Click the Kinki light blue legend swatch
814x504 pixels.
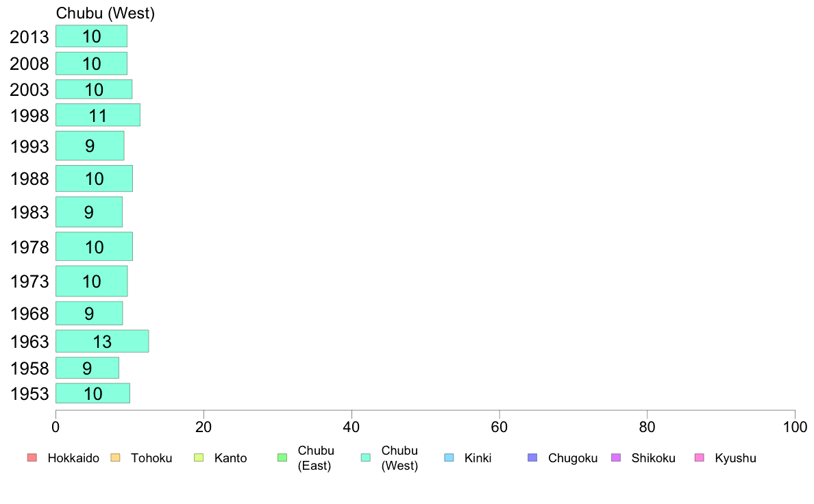(449, 458)
